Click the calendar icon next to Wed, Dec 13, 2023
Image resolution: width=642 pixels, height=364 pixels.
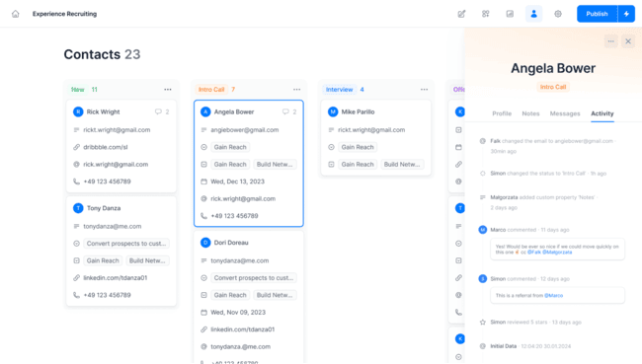[203, 182]
